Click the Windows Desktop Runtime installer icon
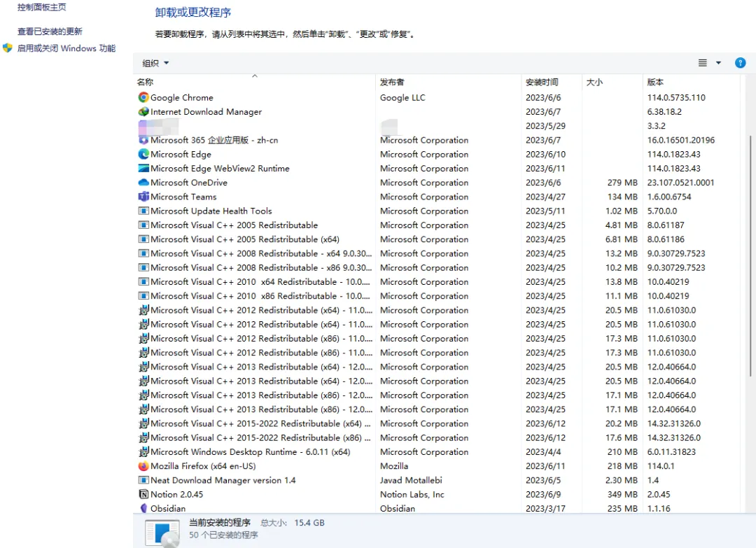The image size is (756, 548). click(143, 452)
